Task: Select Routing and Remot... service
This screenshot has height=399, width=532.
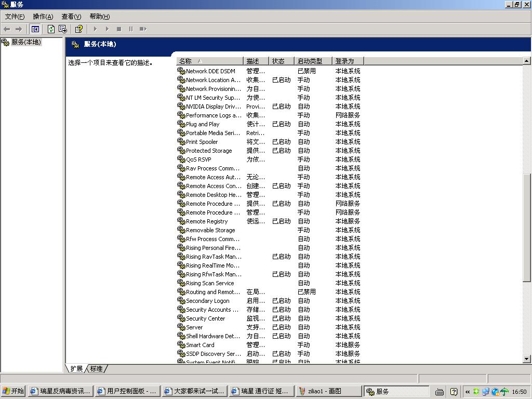Action: 212,292
